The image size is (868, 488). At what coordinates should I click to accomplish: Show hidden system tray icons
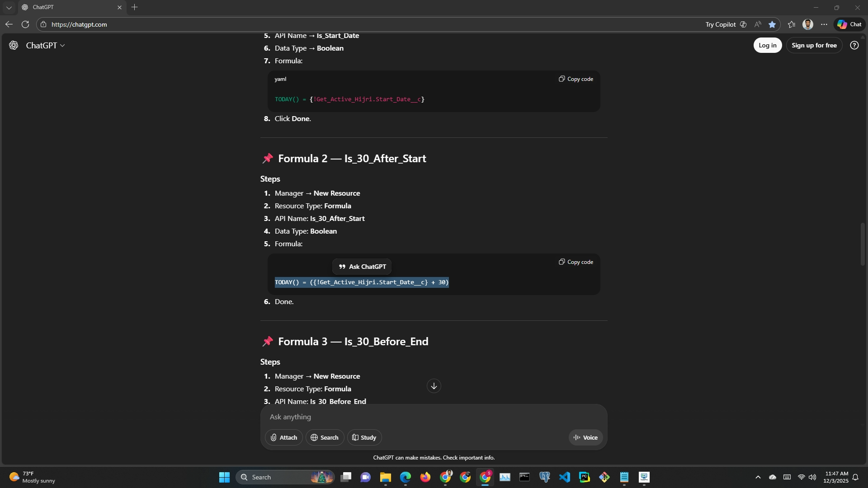[x=758, y=477]
